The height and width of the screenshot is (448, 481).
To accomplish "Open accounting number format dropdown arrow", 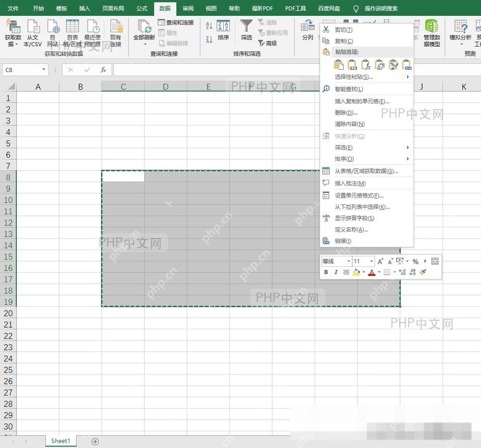I will pyautogui.click(x=407, y=261).
